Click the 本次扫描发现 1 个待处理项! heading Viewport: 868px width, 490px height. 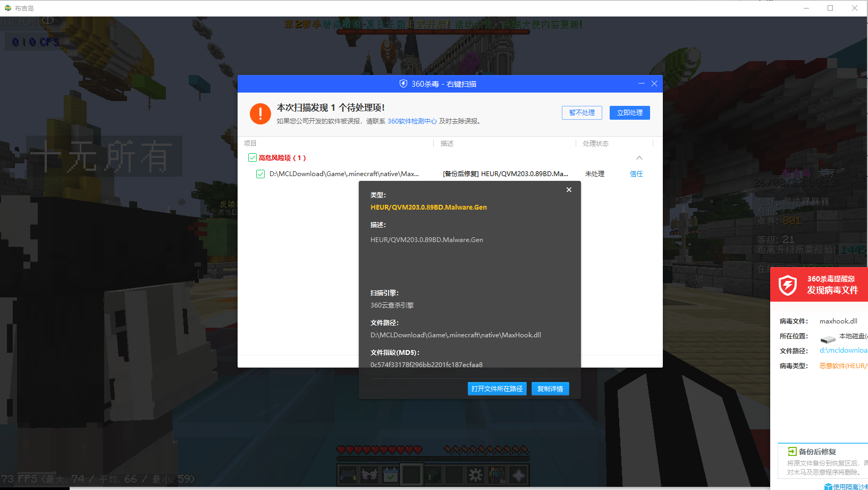(331, 107)
